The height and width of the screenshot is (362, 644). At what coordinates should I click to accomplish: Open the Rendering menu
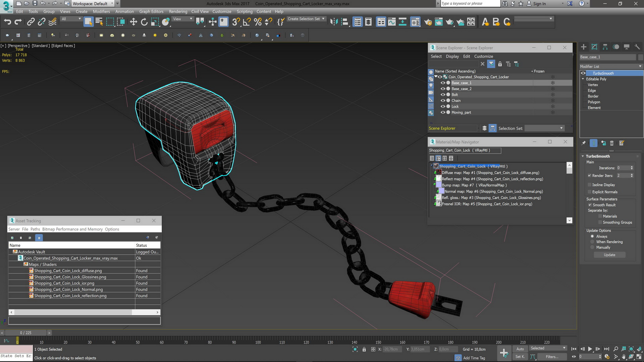coord(178,11)
